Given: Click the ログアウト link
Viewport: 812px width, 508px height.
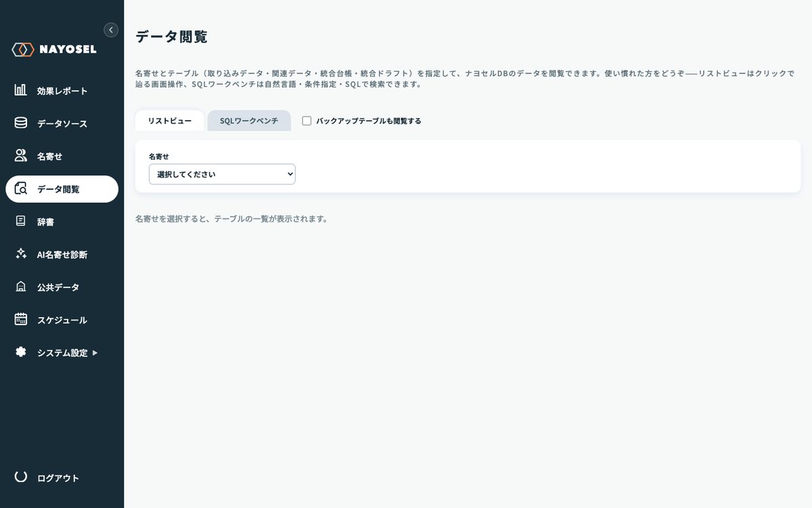Looking at the screenshot, I should 58,478.
